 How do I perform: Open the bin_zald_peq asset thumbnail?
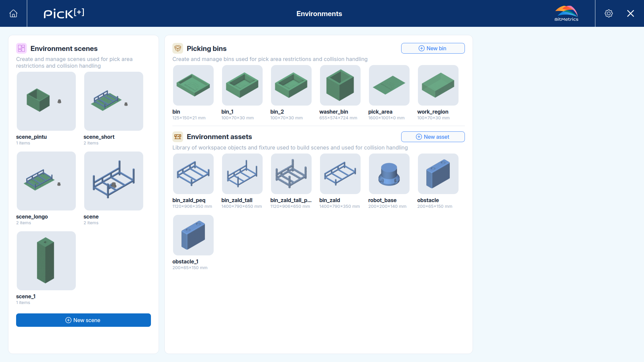pyautogui.click(x=193, y=174)
